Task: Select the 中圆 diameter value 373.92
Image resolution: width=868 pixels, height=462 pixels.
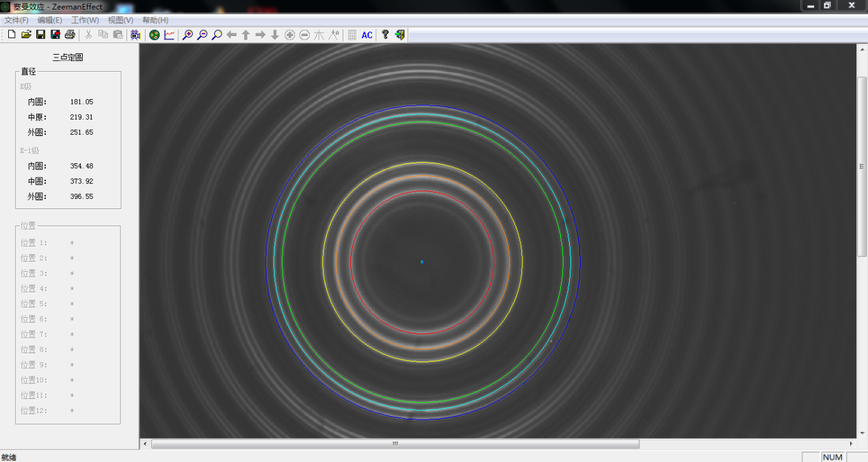Action: click(x=81, y=181)
